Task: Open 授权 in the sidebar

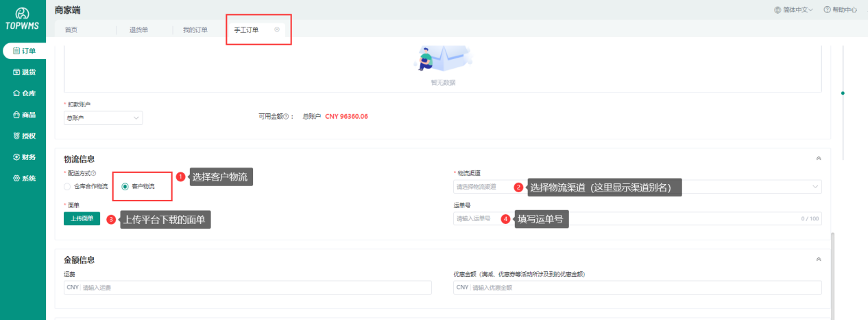Action: (24, 136)
